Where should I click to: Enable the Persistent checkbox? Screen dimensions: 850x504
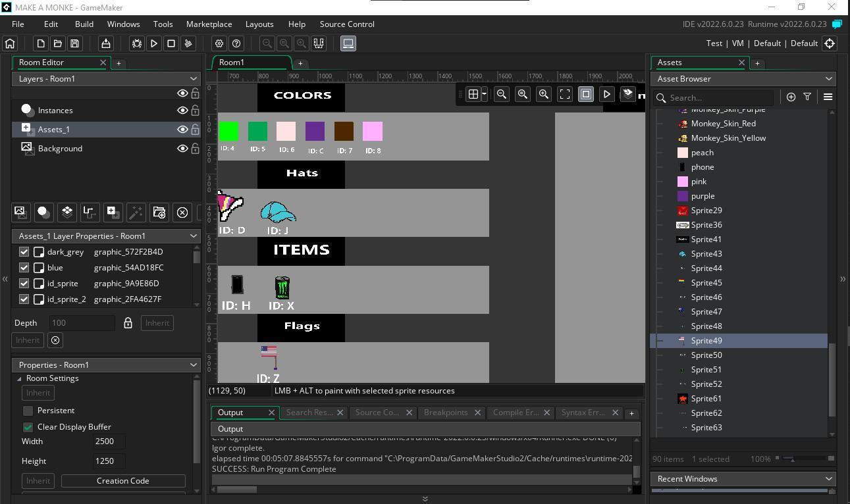click(28, 411)
